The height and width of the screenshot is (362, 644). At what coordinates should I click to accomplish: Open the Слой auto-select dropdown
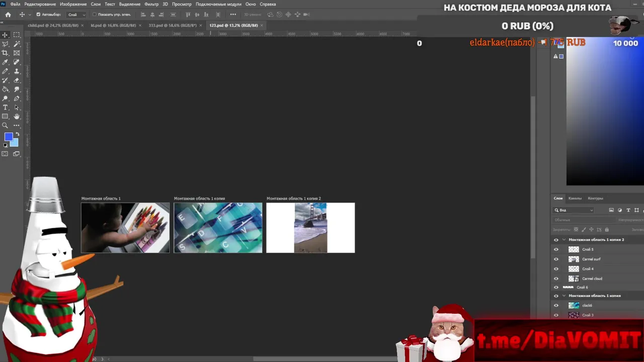76,15
